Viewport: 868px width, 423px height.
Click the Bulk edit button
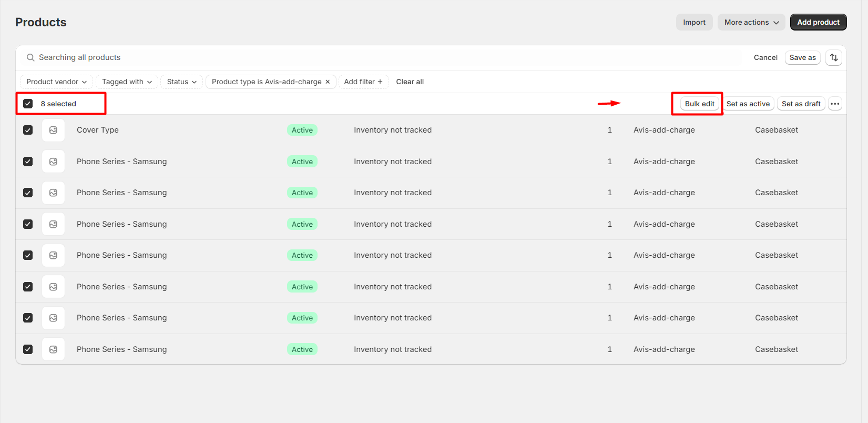point(699,104)
